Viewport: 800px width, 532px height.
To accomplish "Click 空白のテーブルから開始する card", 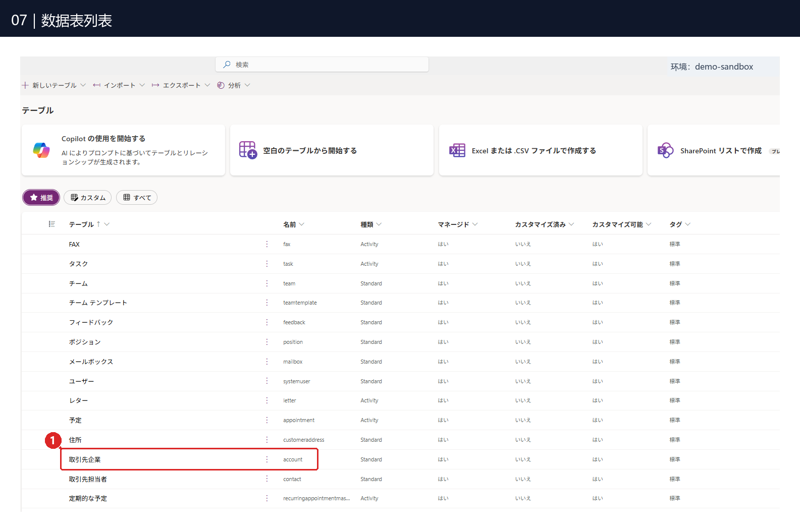I will (332, 150).
